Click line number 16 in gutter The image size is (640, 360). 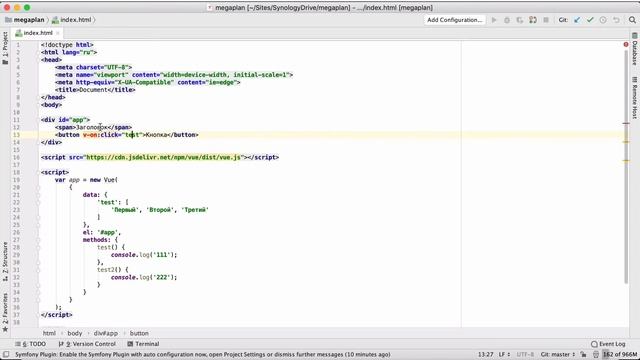[16, 157]
